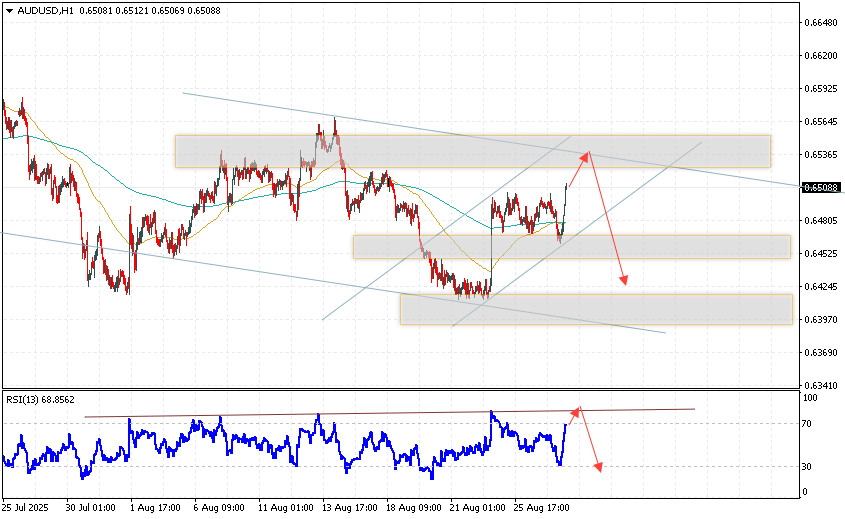Image resolution: width=845 pixels, height=519 pixels.
Task: Click the 13 Aug 17:00 time label
Action: point(349,508)
